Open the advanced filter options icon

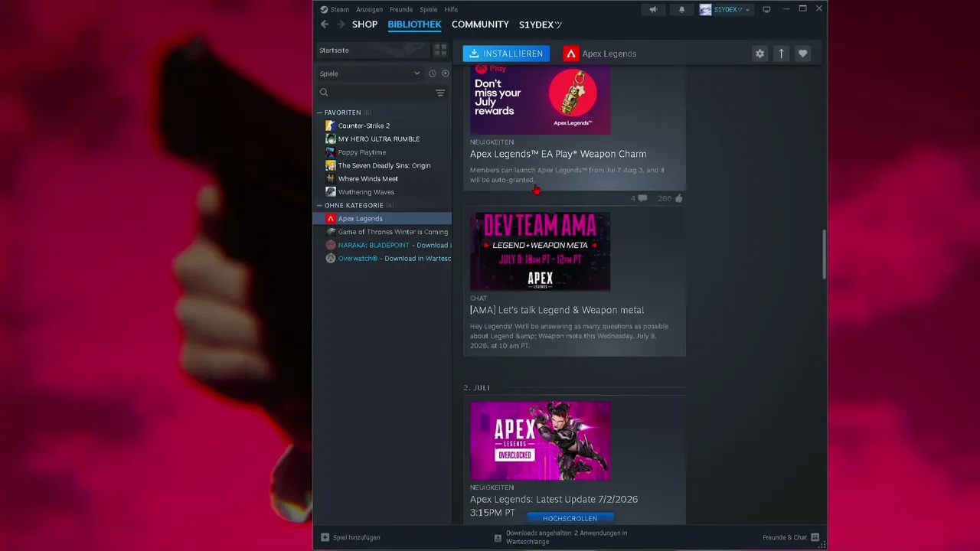click(440, 93)
